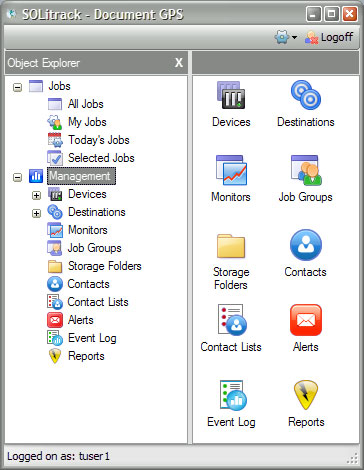This screenshot has width=364, height=470.
Task: Click the Reports shield icon in the tree
Action: pyautogui.click(x=55, y=356)
